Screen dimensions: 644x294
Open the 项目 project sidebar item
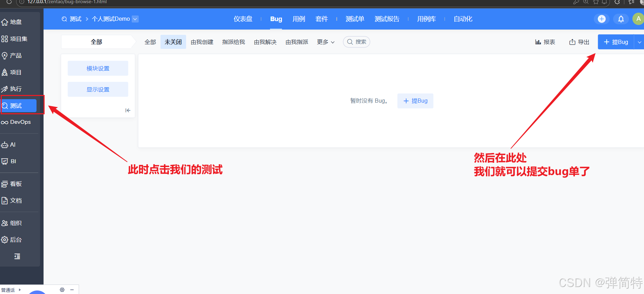coord(12,72)
